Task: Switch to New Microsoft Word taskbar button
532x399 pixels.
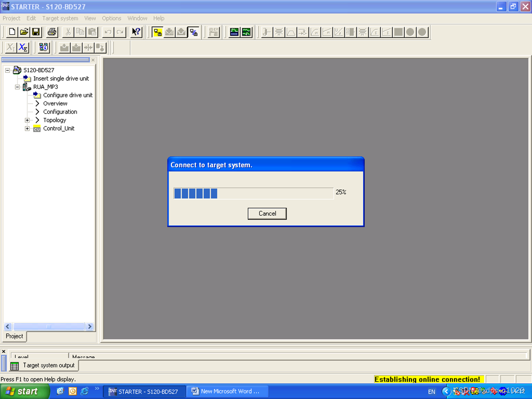Action: pos(227,391)
